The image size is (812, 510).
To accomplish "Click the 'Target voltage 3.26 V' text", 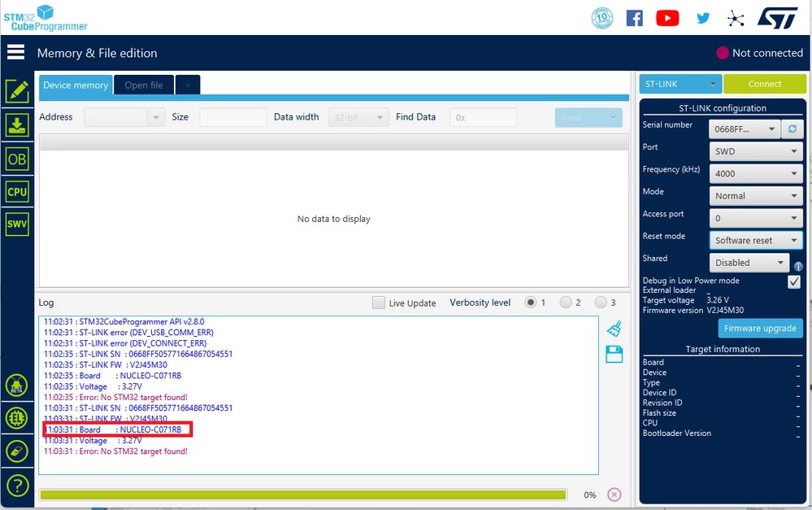I will (686, 300).
